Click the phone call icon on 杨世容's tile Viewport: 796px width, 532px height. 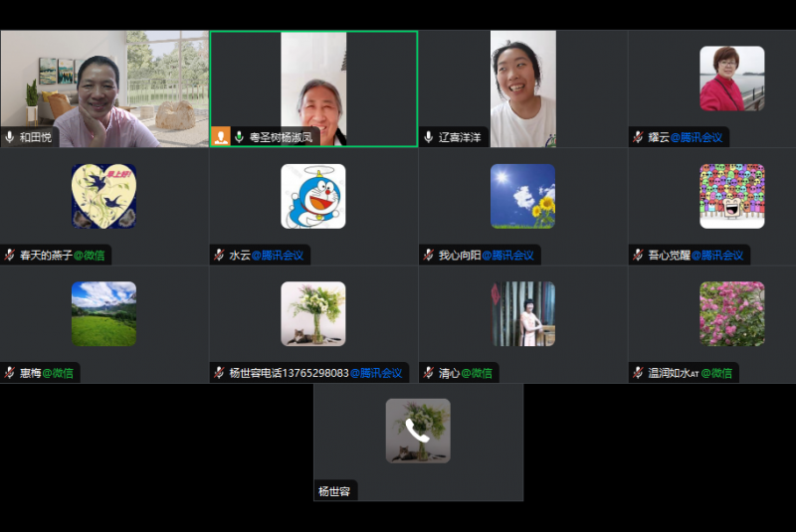[418, 431]
